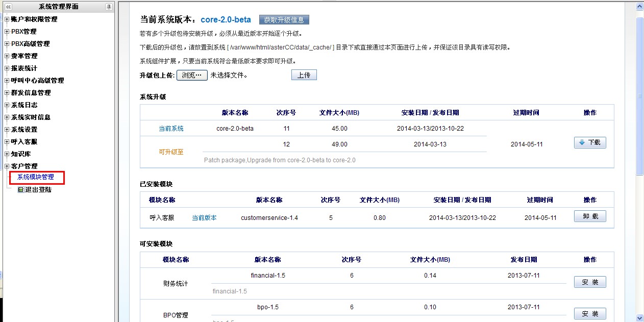
Task: Select 系统日志 in the navigation tree
Action: click(x=24, y=105)
